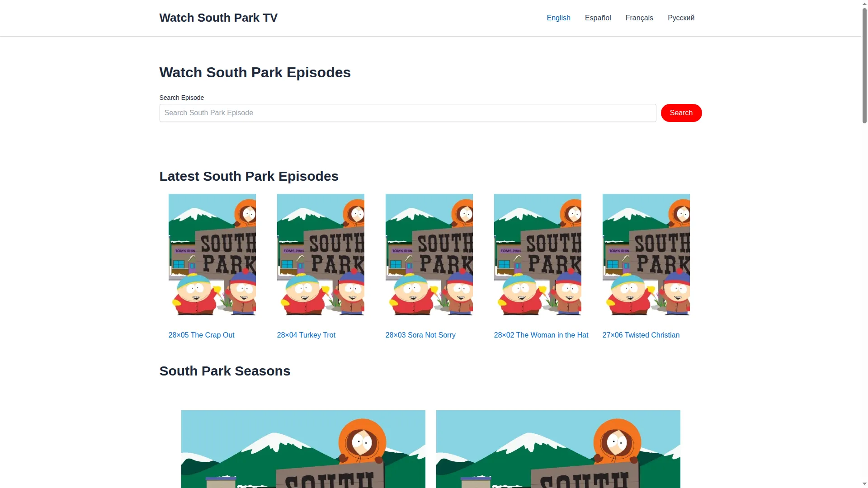Click the scrollbar down arrow
The width and height of the screenshot is (868, 488).
[864, 484]
